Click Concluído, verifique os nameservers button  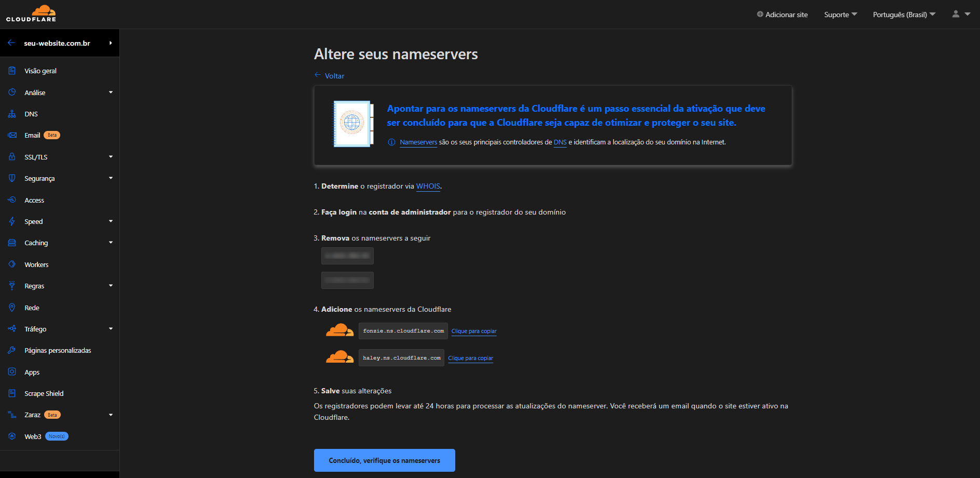pyautogui.click(x=384, y=460)
